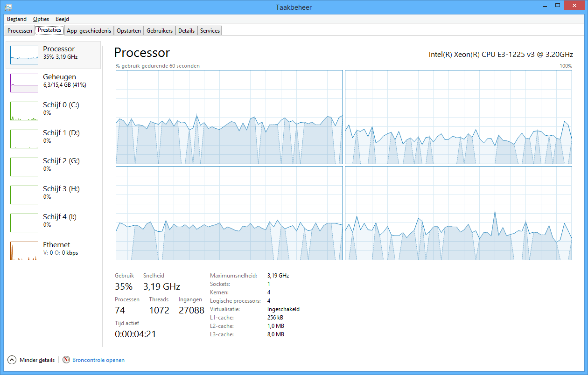Viewport: 588px width, 375px height.
Task: Click the Tijd actief value 0:00:04:21
Action: coord(135,334)
